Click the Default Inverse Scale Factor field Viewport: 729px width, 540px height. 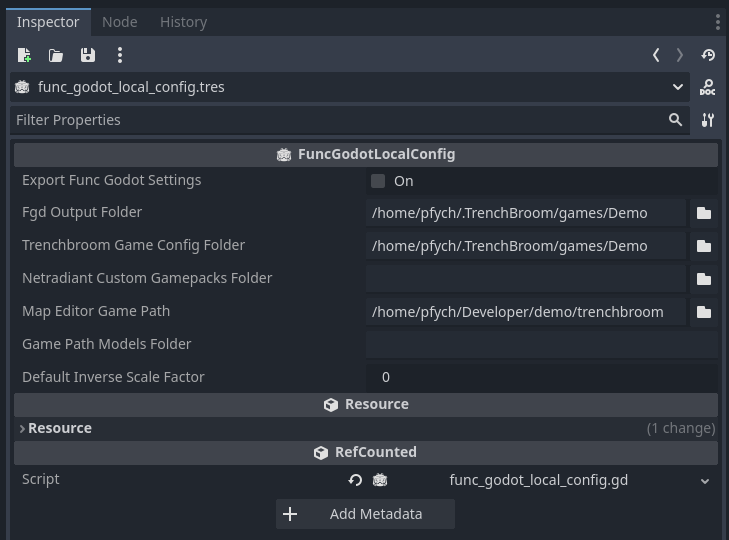(x=540, y=377)
